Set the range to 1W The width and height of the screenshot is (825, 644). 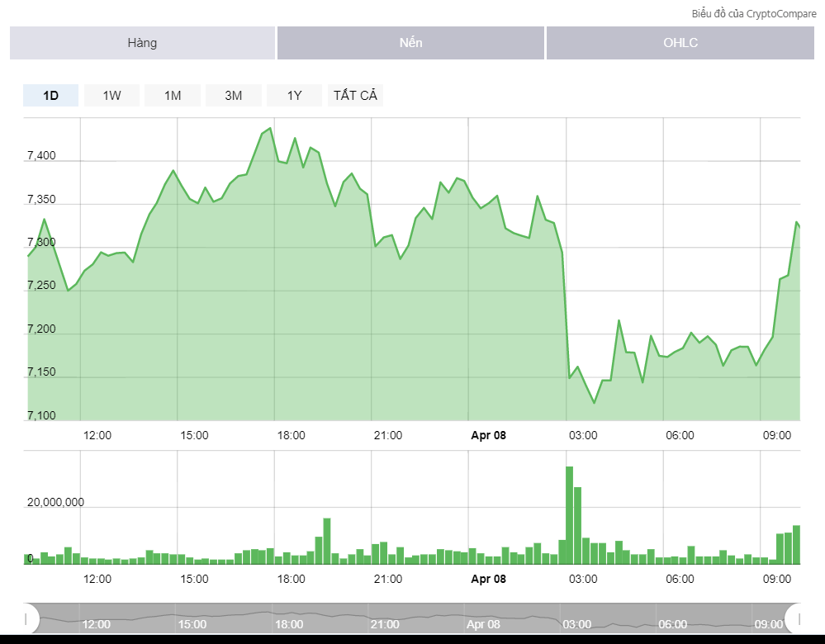tap(111, 96)
